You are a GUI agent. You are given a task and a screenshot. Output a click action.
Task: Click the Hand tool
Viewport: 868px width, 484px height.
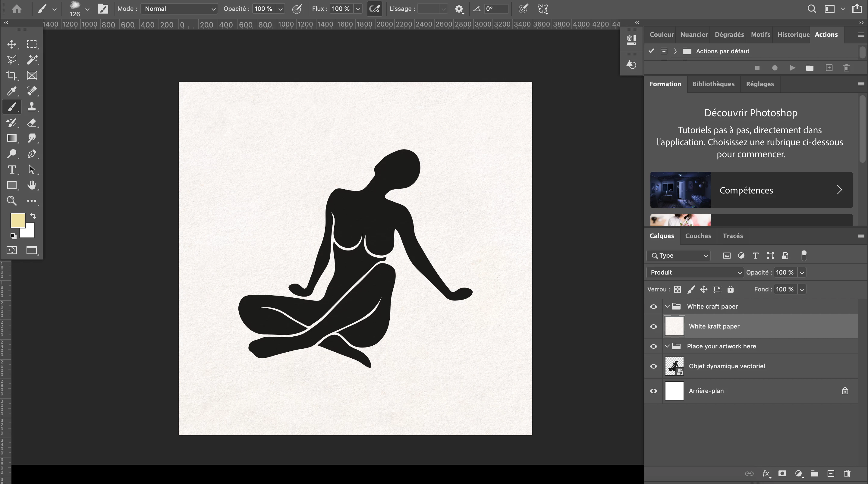(x=32, y=185)
